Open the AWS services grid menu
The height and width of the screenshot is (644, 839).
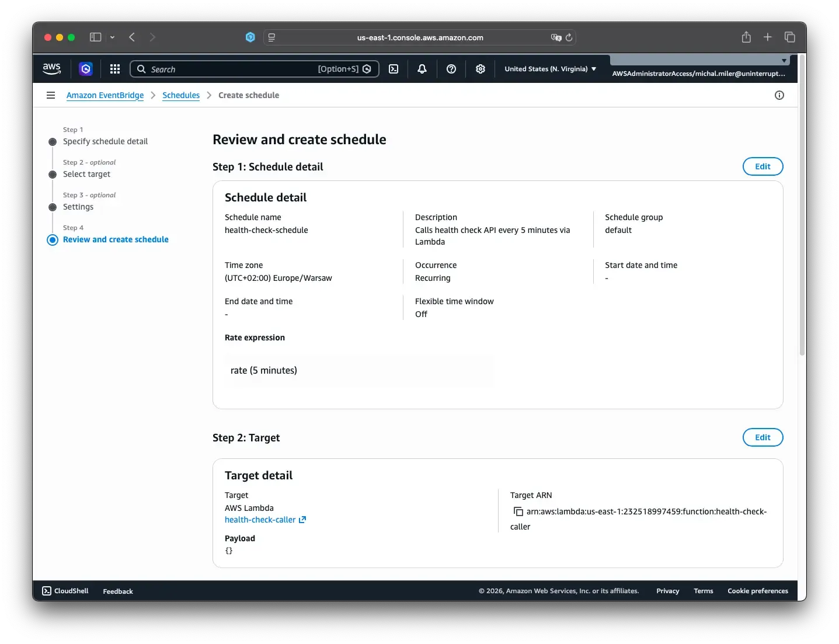click(x=115, y=69)
